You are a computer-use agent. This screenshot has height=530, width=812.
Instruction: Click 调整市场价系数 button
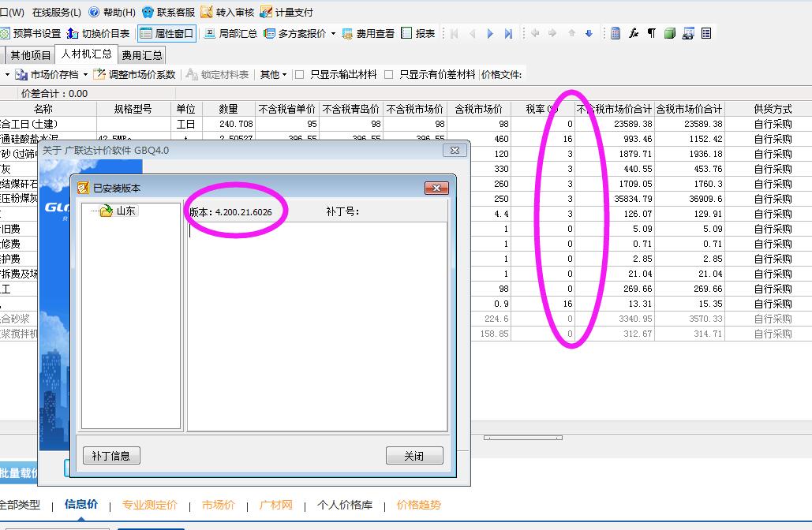pyautogui.click(x=135, y=74)
